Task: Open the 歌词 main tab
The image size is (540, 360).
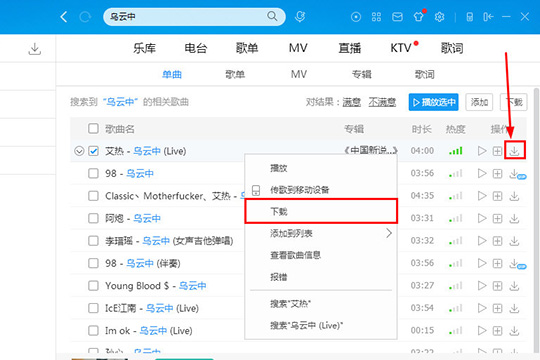Action: tap(452, 48)
